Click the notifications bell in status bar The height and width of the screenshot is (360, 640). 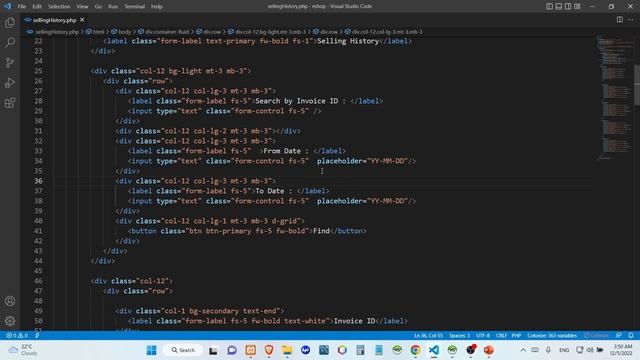click(x=631, y=336)
